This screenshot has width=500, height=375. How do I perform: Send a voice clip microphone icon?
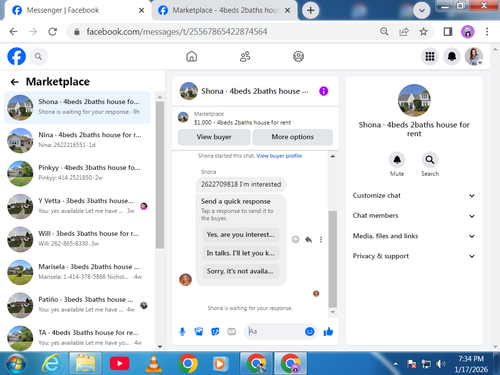point(182,332)
